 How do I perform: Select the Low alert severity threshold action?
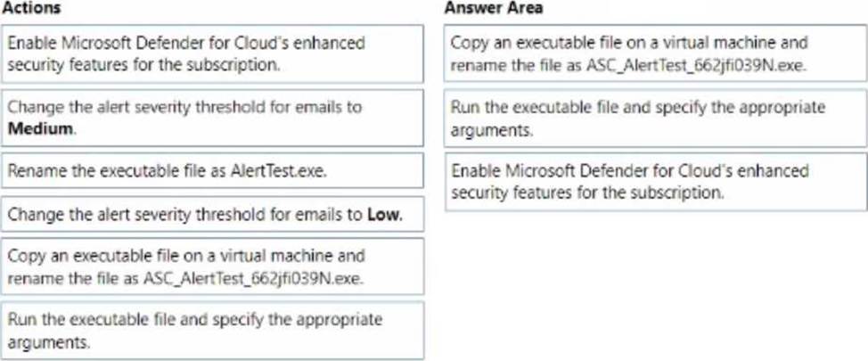coord(212,214)
